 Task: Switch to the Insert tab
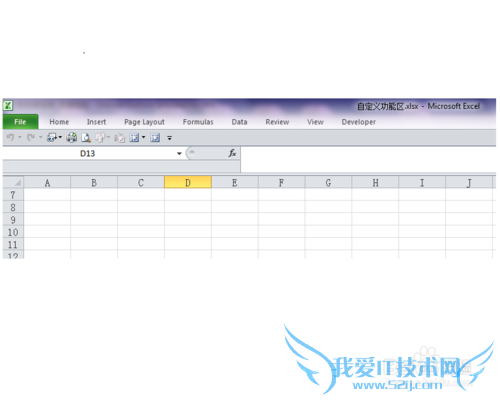pos(96,122)
